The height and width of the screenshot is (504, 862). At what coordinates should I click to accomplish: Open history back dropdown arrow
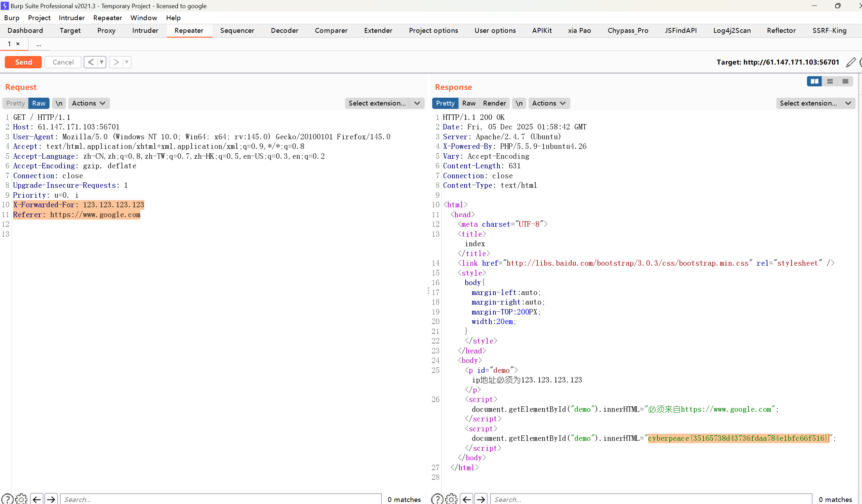tap(101, 62)
